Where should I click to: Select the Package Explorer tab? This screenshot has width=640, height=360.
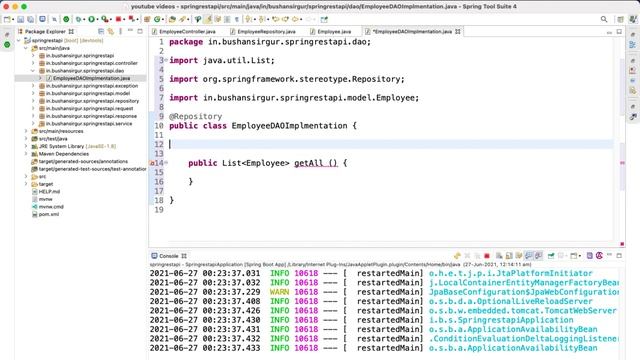click(45, 31)
